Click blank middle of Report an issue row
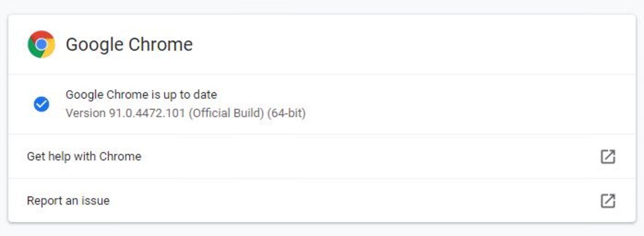 pyautogui.click(x=352, y=200)
